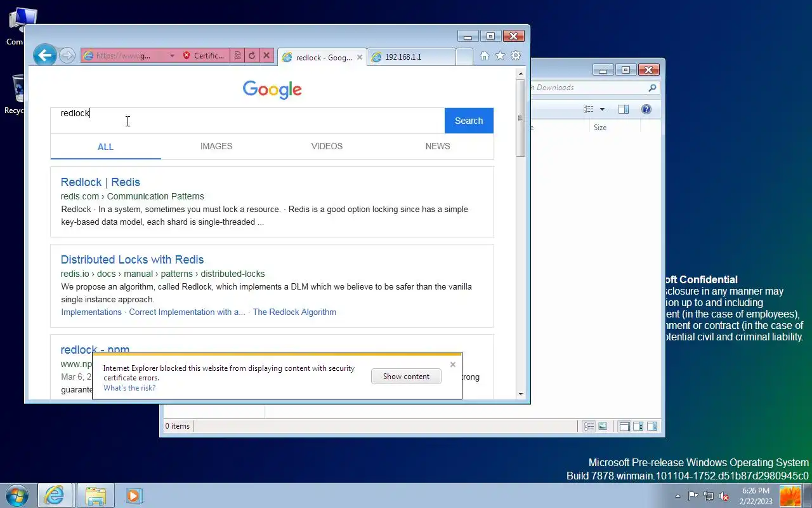This screenshot has width=812, height=508.
Task: Select the ALL results tab
Action: click(105, 147)
